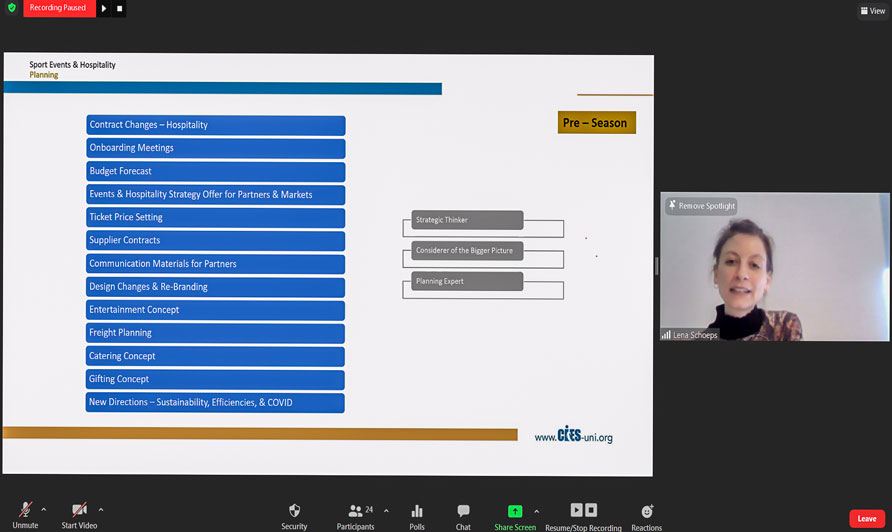Expand the Participants options arrow
This screenshot has height=532, width=892.
386,511
